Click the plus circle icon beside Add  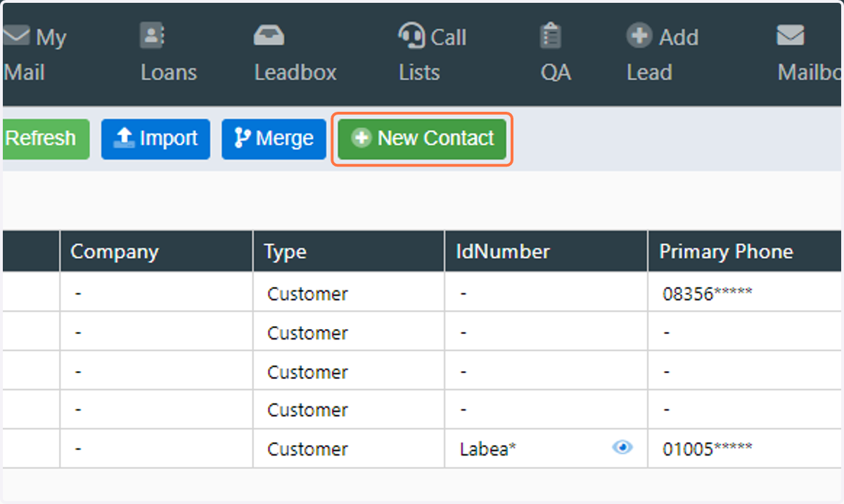point(639,35)
